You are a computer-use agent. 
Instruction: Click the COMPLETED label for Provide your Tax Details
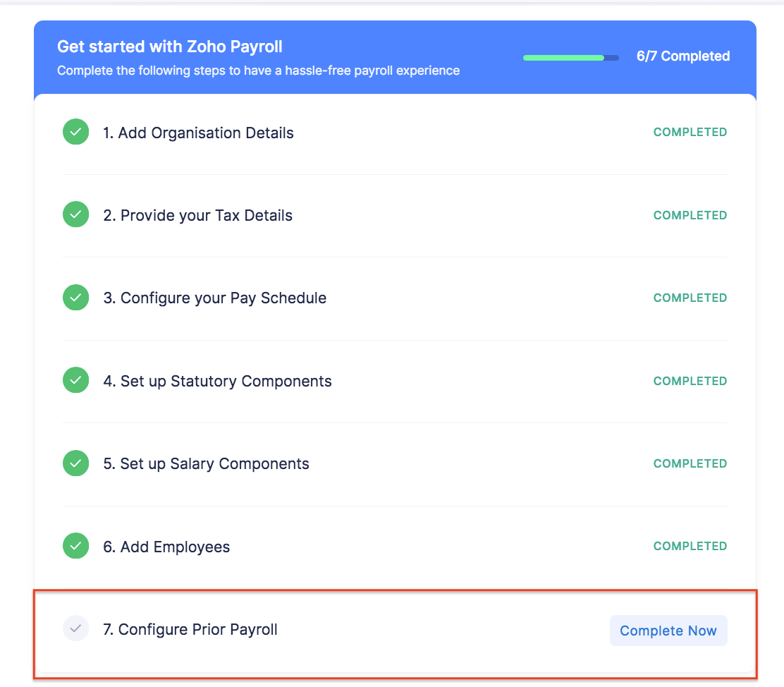point(690,214)
